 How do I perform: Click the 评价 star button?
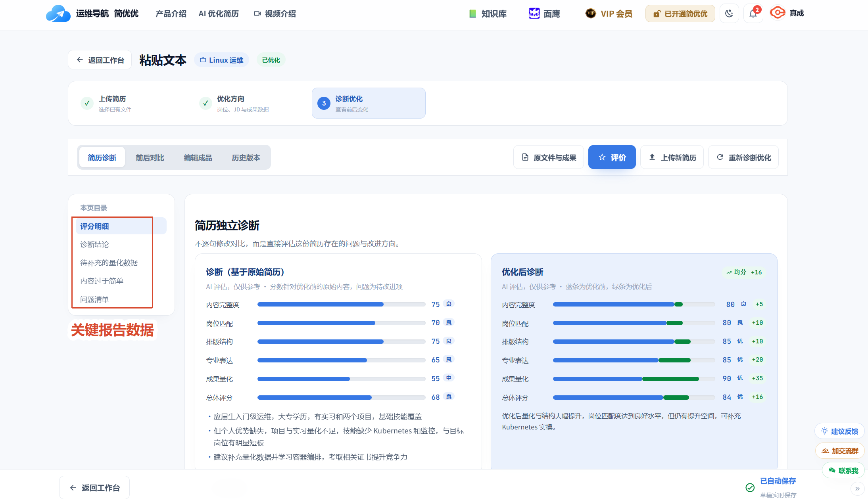612,157
